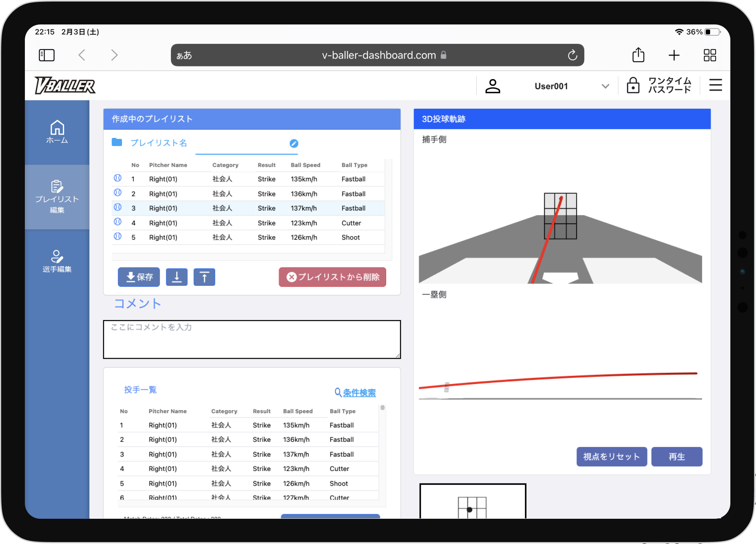Toggle Safari sidebar panel icon
The width and height of the screenshot is (756, 544).
click(47, 55)
